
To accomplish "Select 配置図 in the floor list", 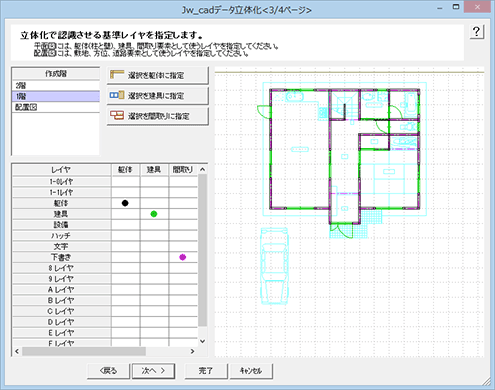I will point(56,107).
